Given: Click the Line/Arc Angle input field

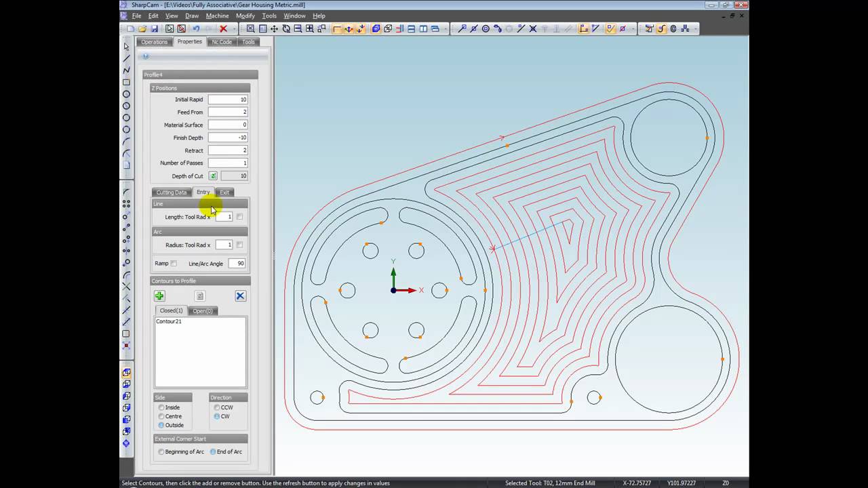Looking at the screenshot, I should point(237,263).
